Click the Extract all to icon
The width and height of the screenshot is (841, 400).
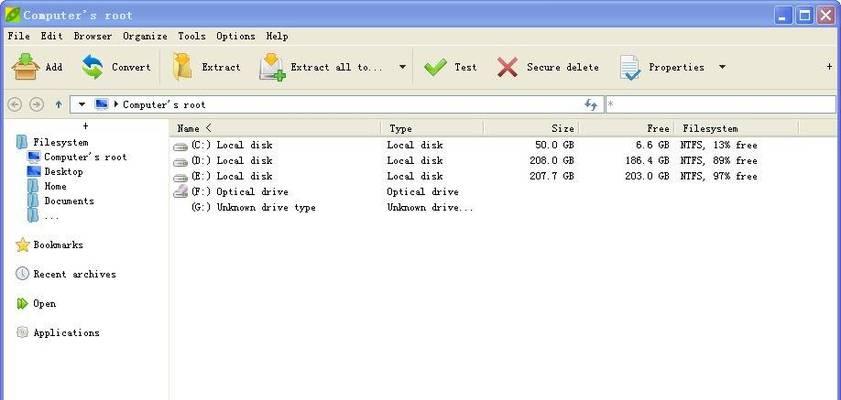pos(272,68)
